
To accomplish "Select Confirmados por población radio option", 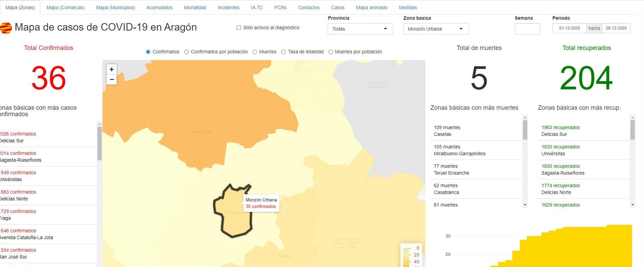I will click(x=186, y=52).
